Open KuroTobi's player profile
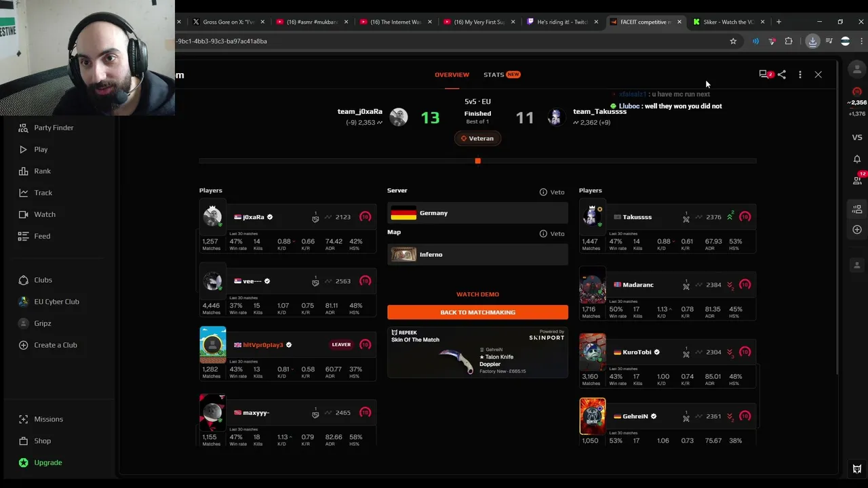 (636, 352)
